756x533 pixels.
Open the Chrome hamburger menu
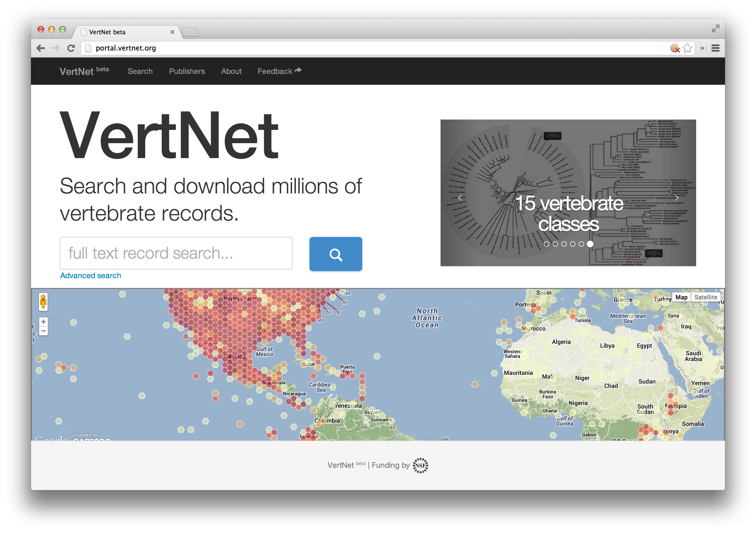coord(715,48)
